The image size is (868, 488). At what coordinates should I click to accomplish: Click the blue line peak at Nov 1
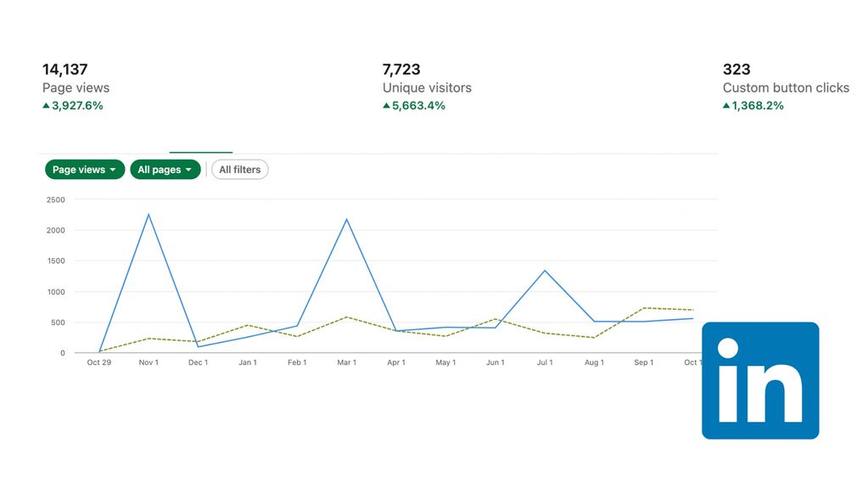(x=148, y=215)
